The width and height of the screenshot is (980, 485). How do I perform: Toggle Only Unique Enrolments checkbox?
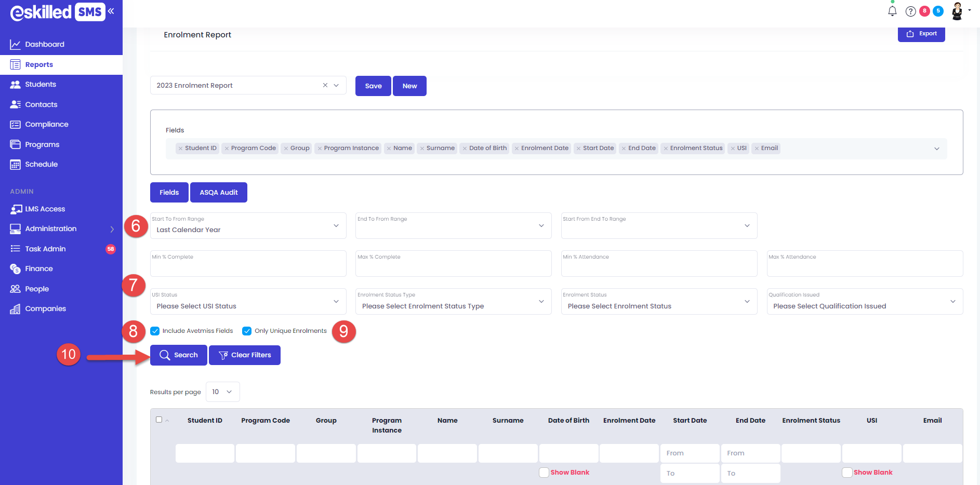pos(247,331)
